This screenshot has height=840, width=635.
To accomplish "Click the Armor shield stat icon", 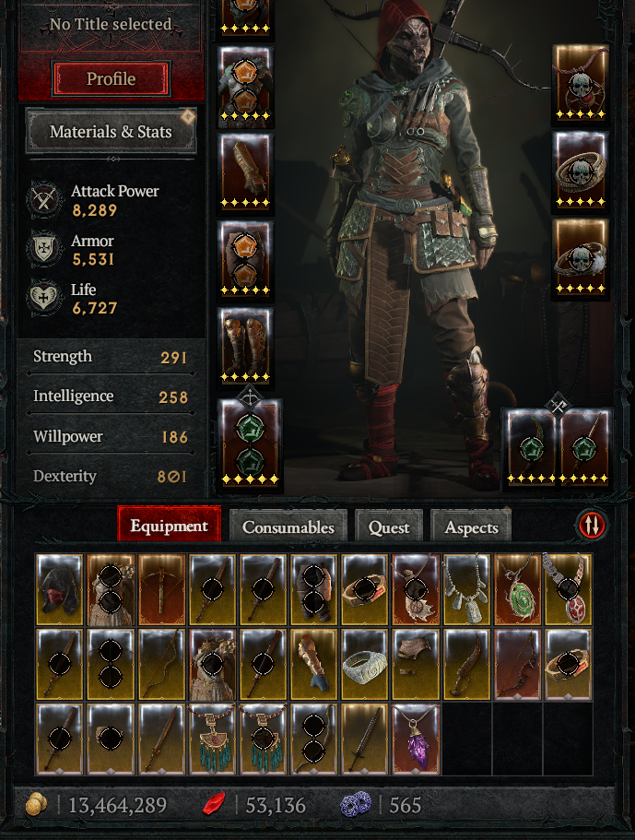I will tap(44, 249).
